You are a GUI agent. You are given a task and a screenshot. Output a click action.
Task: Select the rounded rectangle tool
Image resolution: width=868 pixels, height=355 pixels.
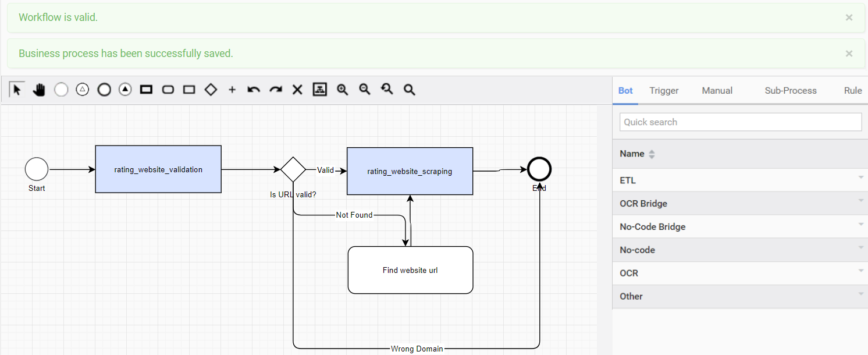pos(168,90)
